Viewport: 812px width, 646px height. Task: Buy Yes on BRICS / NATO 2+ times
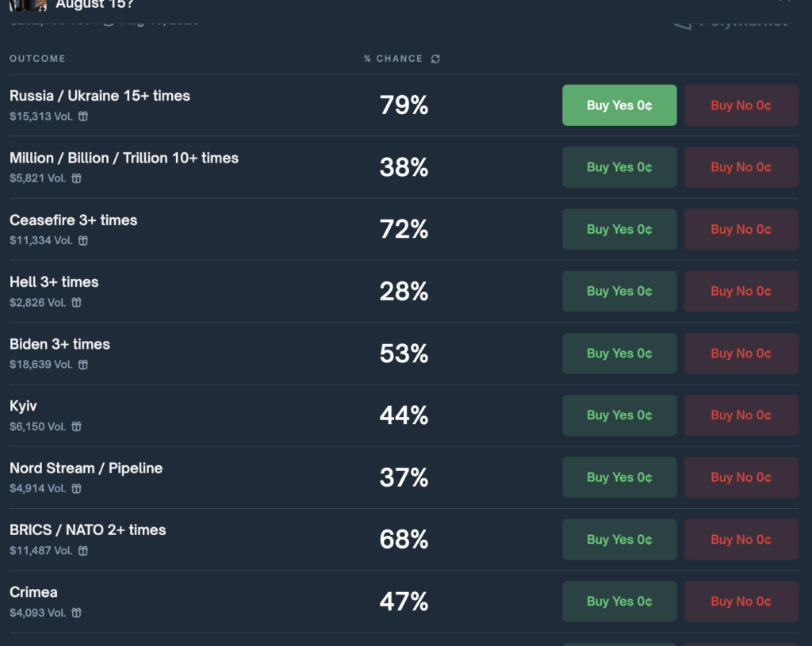point(619,540)
